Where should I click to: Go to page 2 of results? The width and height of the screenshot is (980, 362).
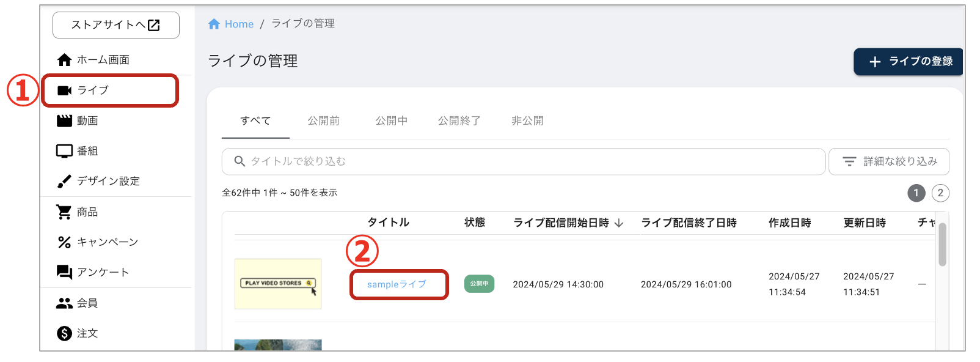(940, 193)
